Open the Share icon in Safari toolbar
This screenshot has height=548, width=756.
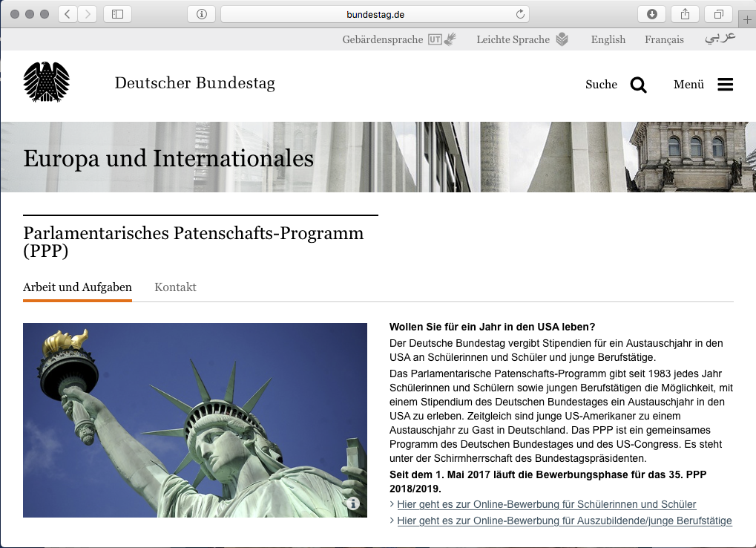click(685, 14)
